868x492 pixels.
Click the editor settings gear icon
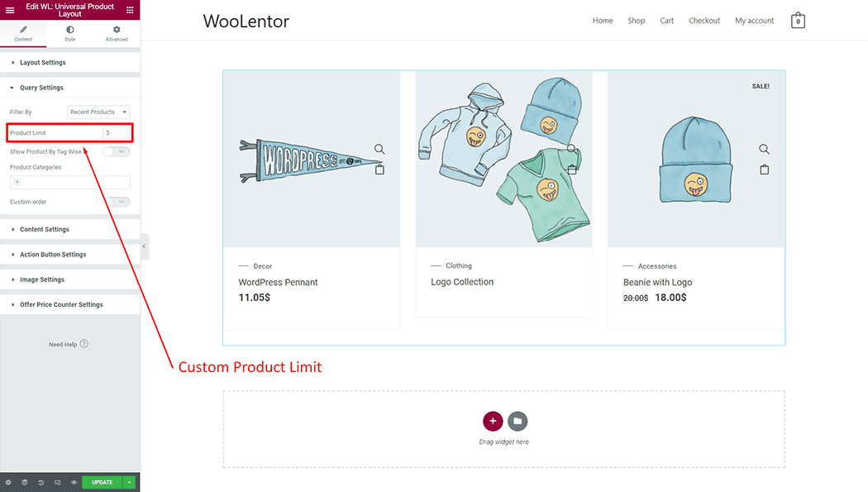(8, 482)
